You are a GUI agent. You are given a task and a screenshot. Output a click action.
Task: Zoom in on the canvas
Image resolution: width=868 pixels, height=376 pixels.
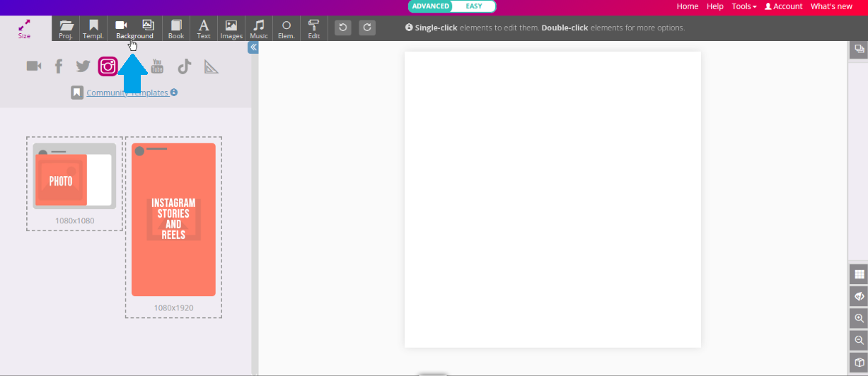pyautogui.click(x=859, y=318)
